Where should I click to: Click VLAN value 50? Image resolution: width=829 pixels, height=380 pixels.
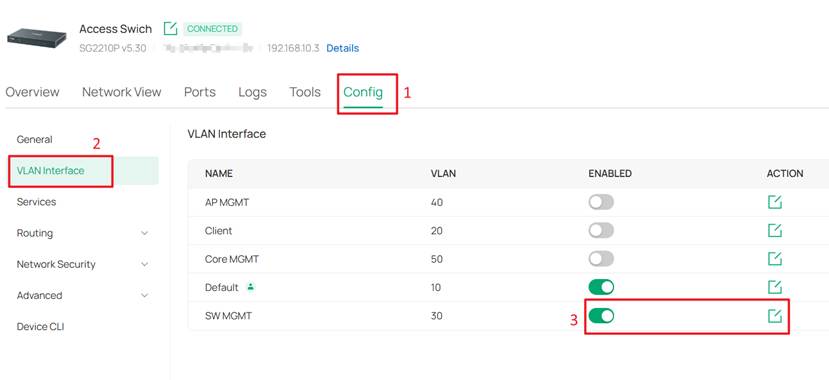[437, 259]
